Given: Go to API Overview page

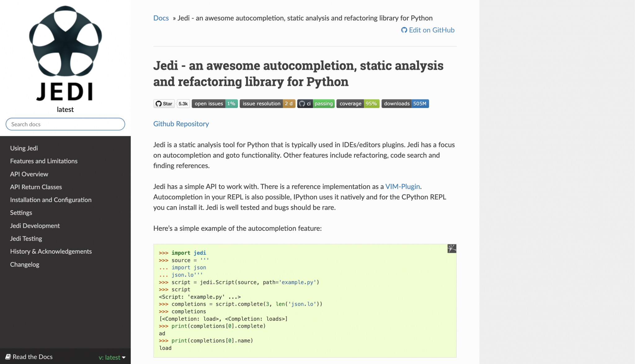Looking at the screenshot, I should point(29,174).
